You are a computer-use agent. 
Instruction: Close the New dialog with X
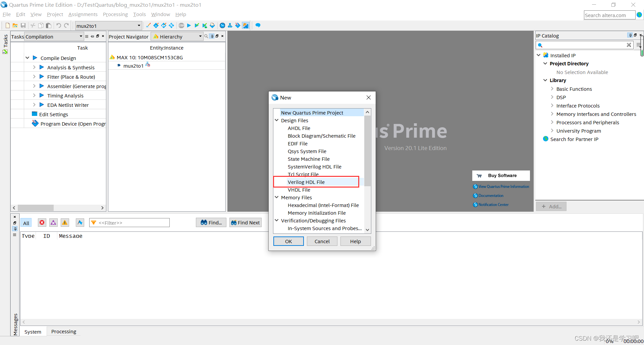coord(369,97)
